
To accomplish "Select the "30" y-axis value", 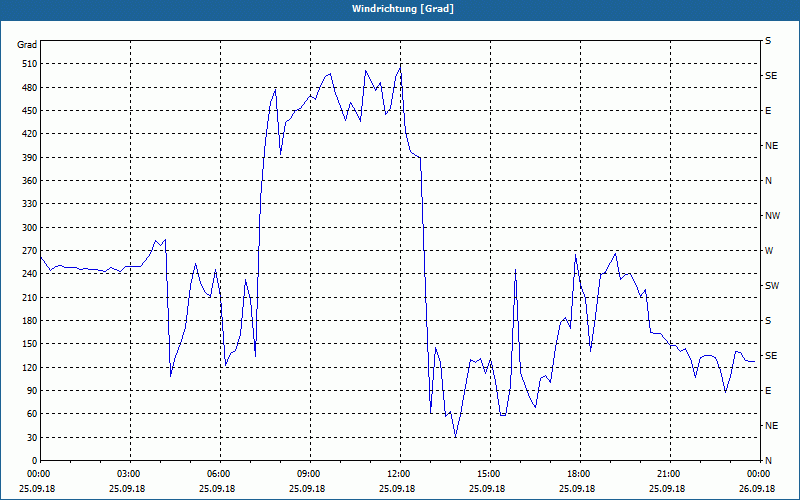I will [x=32, y=437].
